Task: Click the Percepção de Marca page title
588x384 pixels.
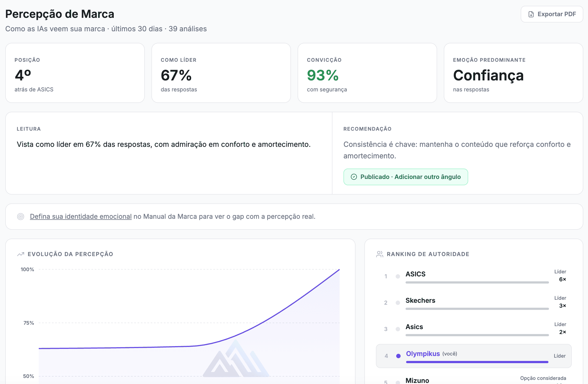Action: pyautogui.click(x=60, y=14)
